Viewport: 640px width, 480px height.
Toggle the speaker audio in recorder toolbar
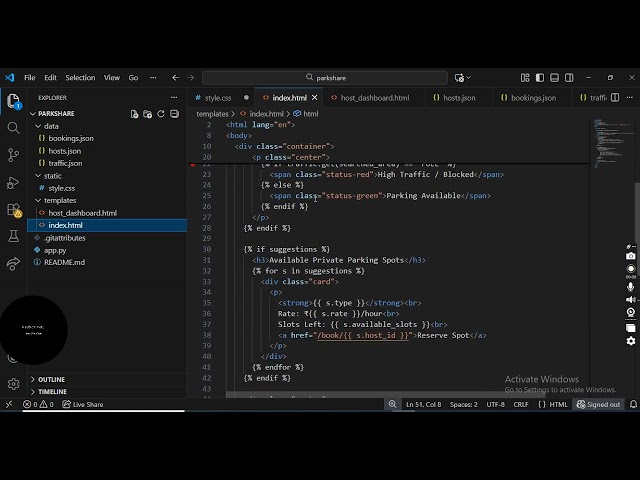pos(631,300)
